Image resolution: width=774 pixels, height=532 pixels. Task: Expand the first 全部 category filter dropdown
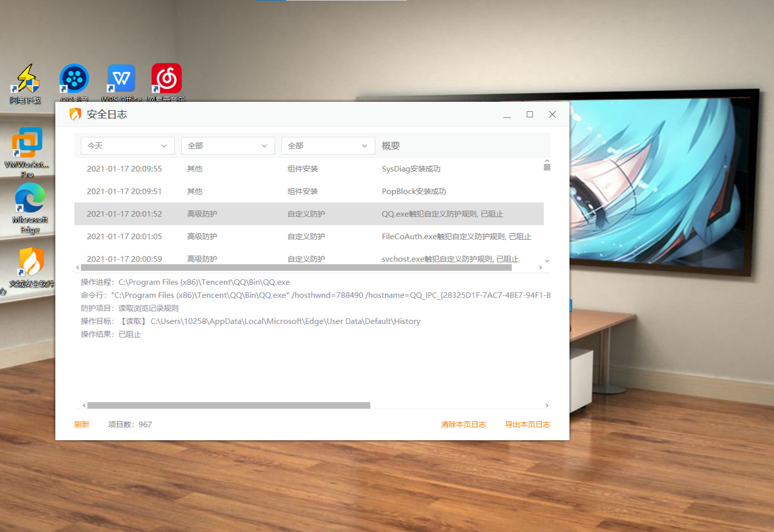228,145
